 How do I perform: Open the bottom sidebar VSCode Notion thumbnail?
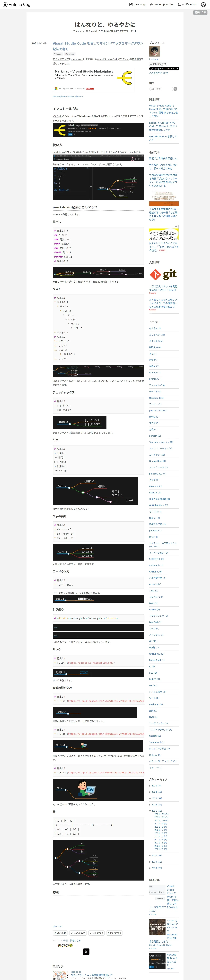point(157,961)
